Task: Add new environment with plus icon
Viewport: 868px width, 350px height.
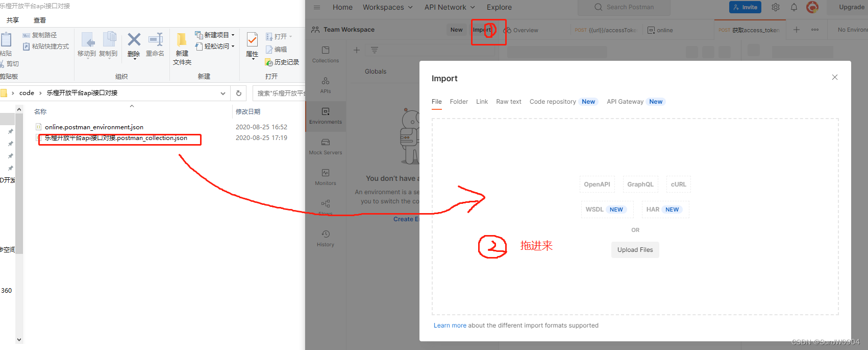Action: pos(357,50)
